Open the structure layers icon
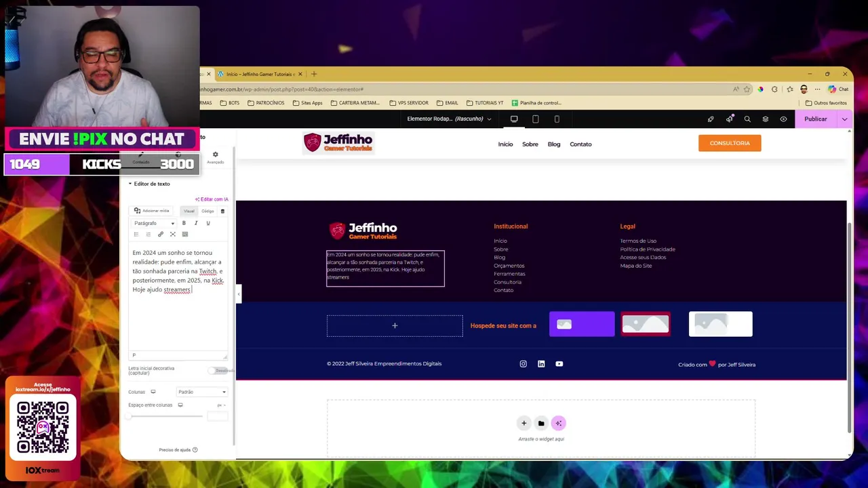 pos(766,119)
